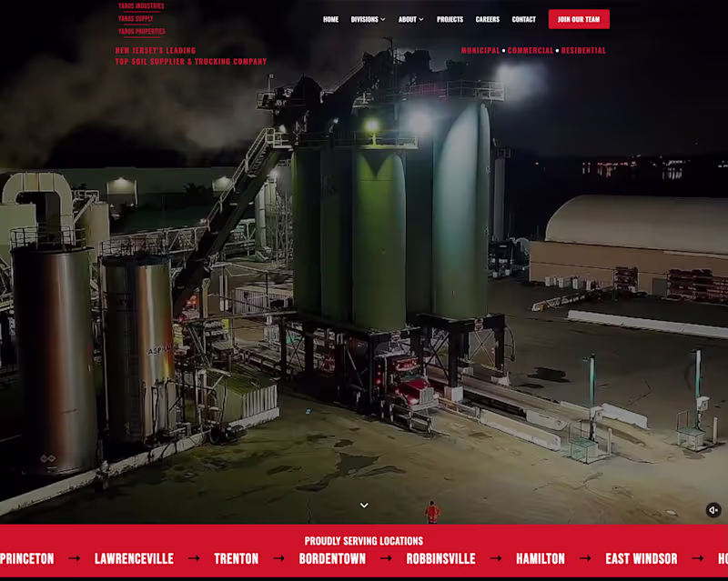The image size is (728, 581).
Task: Select the Robbinsville location
Action: point(441,558)
